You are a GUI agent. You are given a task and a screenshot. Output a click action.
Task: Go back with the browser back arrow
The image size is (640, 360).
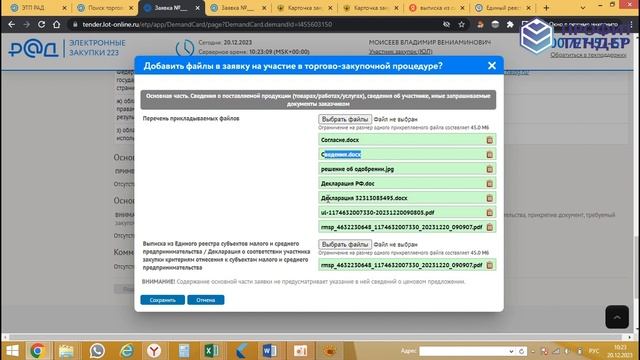(x=11, y=24)
